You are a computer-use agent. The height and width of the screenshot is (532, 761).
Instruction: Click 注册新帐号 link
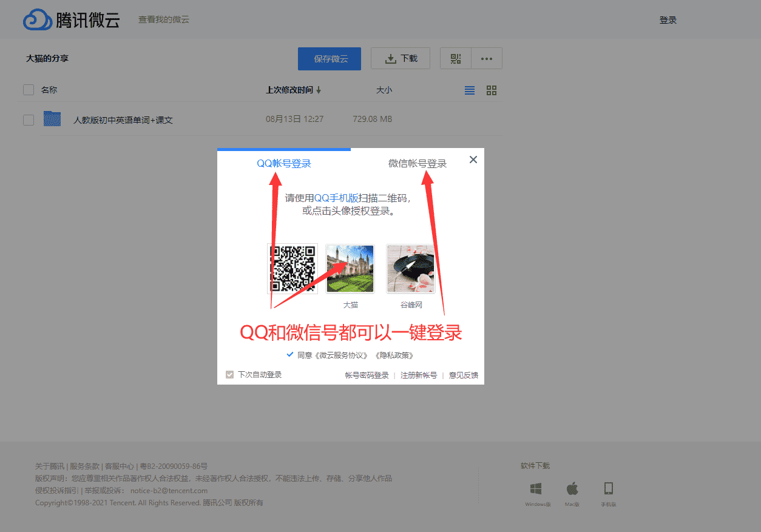(419, 375)
